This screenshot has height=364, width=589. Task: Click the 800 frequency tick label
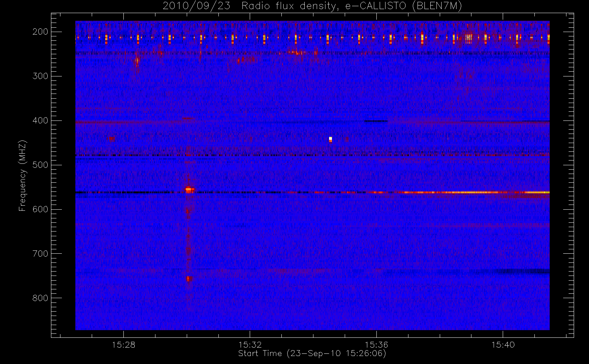point(40,298)
